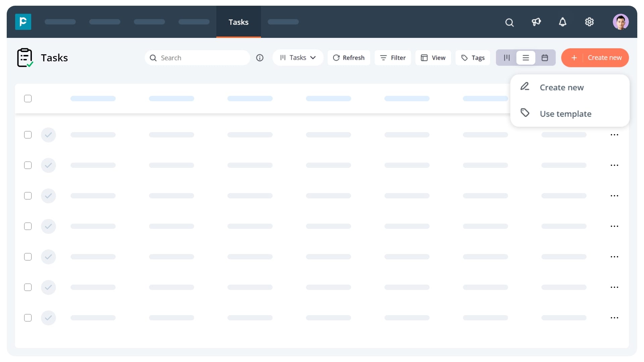This screenshot has height=362, width=644.
Task: Click the Refresh button
Action: [348, 57]
